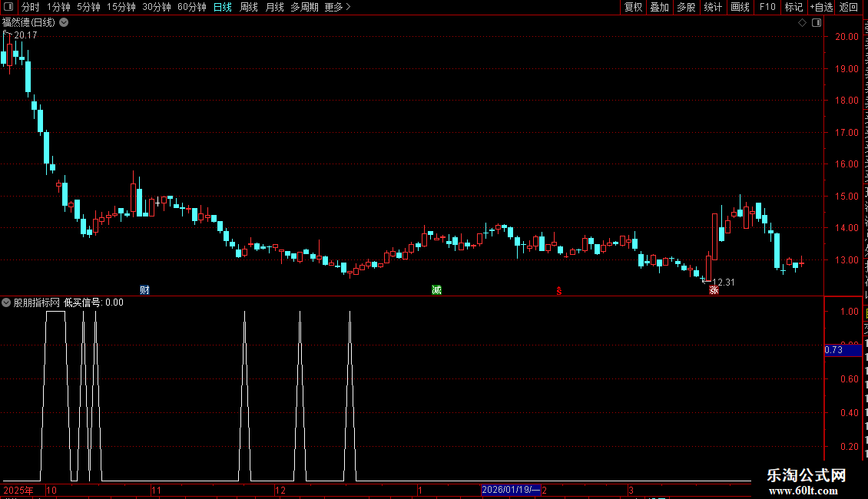Screen dimensions: 868x499
Task: Expand the 福然德(日线) title dropdown arrow
Action: pos(64,23)
